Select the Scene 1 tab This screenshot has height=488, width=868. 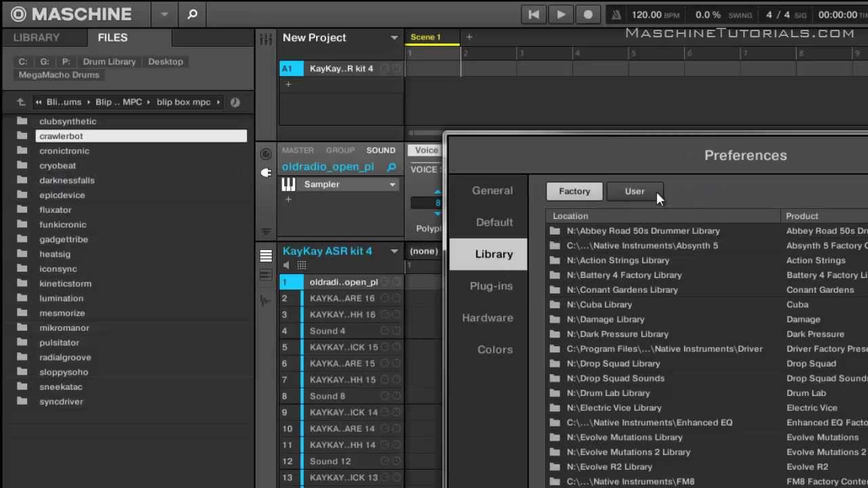click(433, 38)
